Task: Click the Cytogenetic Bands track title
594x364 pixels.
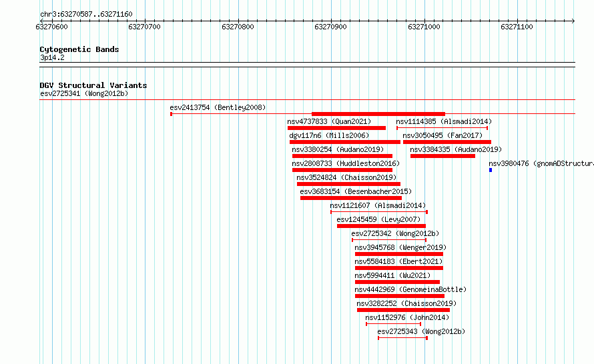Action: (79, 49)
